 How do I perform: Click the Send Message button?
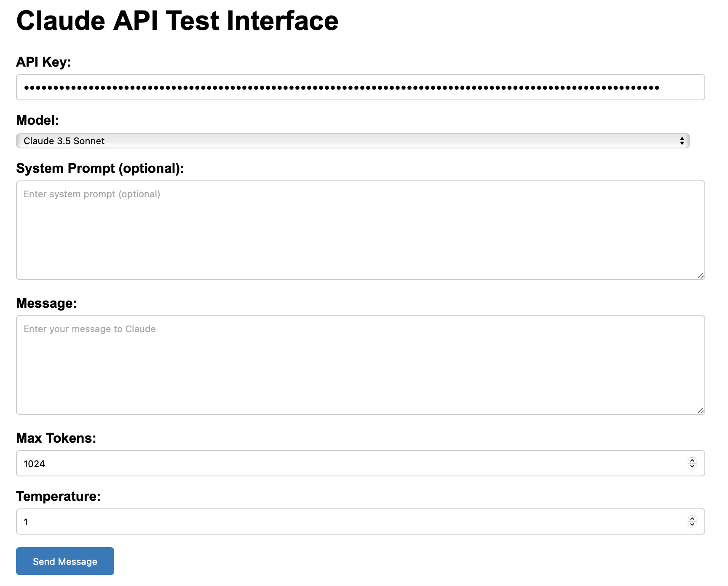tap(64, 561)
